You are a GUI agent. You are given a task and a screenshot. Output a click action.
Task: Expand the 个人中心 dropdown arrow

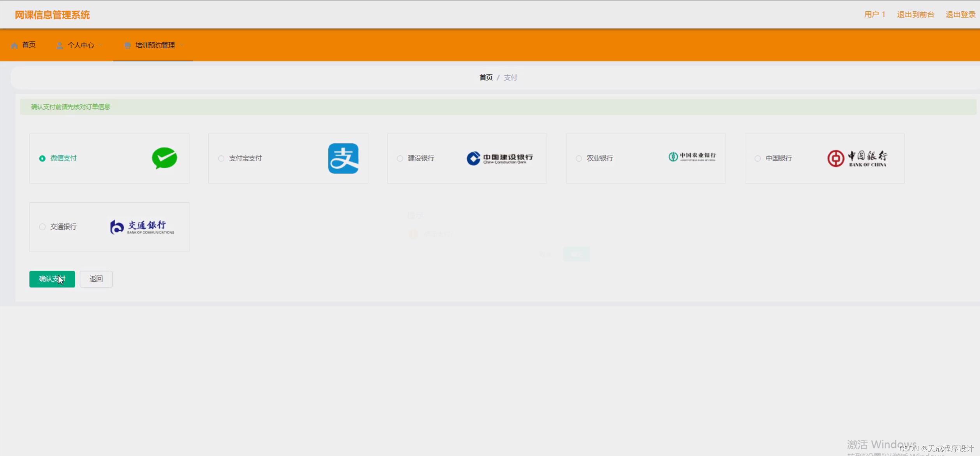click(x=101, y=45)
